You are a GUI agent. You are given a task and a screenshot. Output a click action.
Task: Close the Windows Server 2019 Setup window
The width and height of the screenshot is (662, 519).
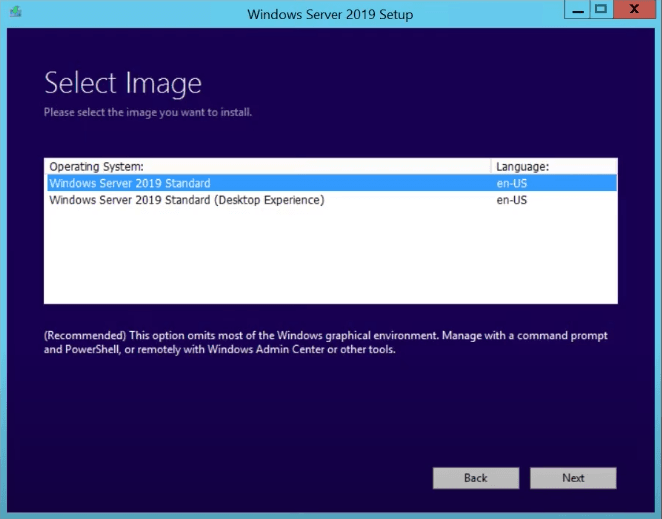pos(635,9)
